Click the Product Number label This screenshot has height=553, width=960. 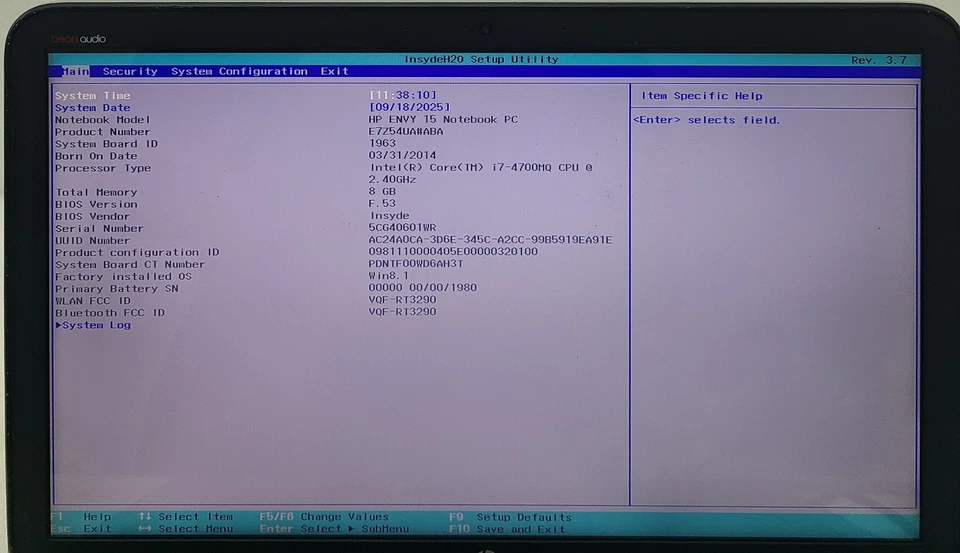click(x=102, y=132)
